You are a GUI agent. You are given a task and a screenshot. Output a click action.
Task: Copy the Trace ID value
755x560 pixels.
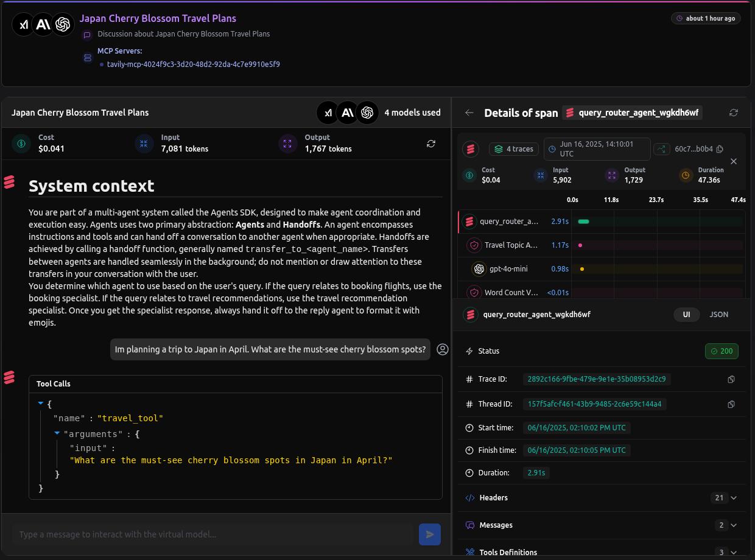click(731, 379)
